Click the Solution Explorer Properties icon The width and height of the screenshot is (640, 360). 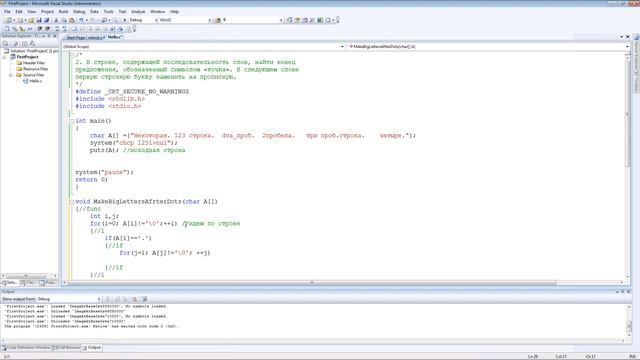[x=5, y=43]
